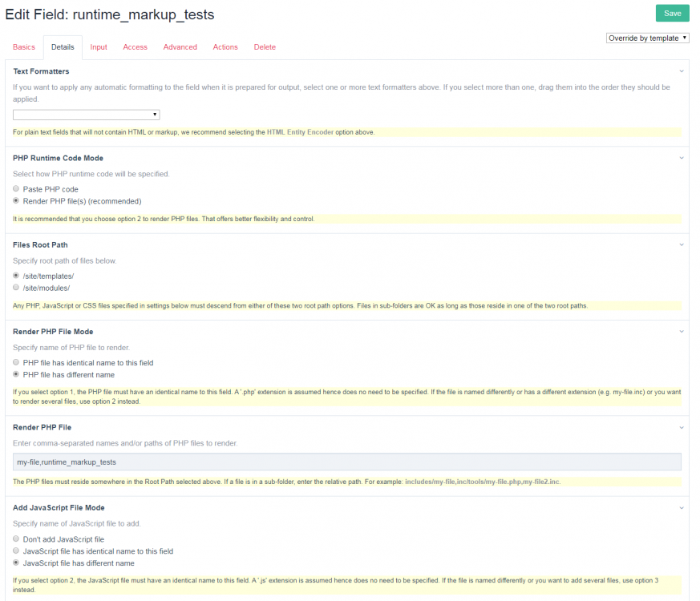The width and height of the screenshot is (700, 601).
Task: Switch to the Delete tab
Action: pyautogui.click(x=265, y=47)
